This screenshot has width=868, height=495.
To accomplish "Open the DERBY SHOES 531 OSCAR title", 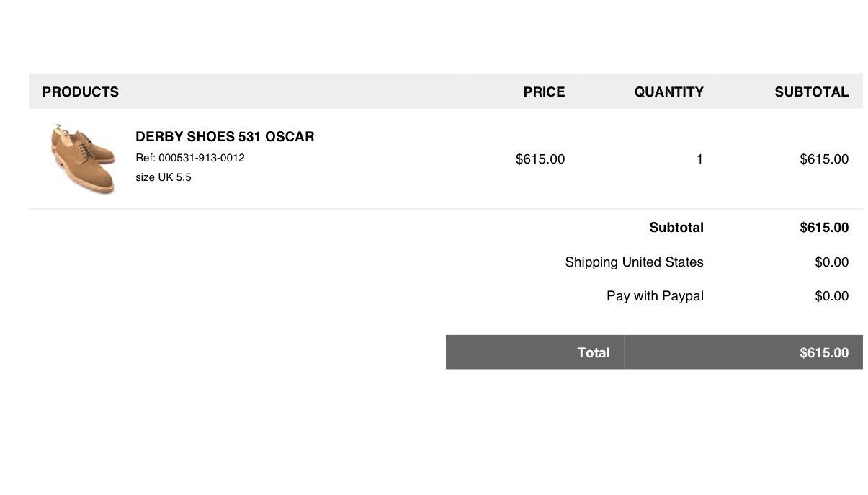I will [x=225, y=137].
